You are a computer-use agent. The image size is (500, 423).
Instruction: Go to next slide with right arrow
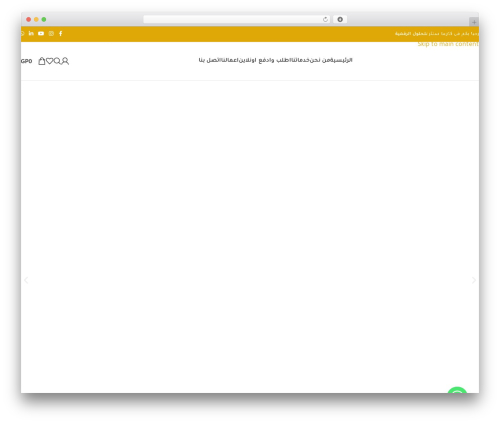pyautogui.click(x=474, y=280)
